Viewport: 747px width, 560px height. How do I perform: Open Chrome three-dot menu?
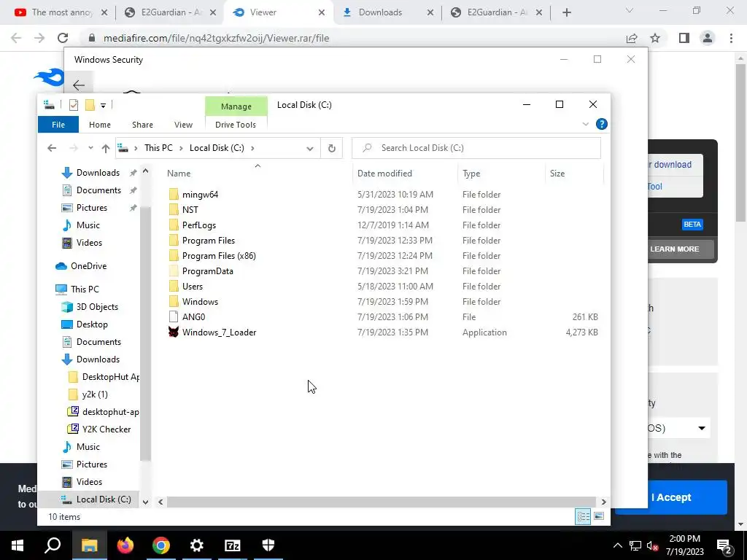pyautogui.click(x=731, y=38)
